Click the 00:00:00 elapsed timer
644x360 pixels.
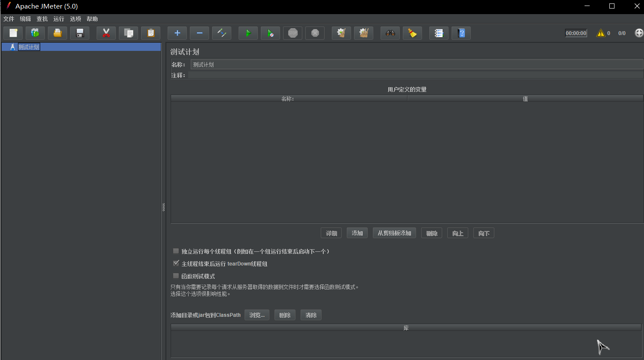coord(576,33)
